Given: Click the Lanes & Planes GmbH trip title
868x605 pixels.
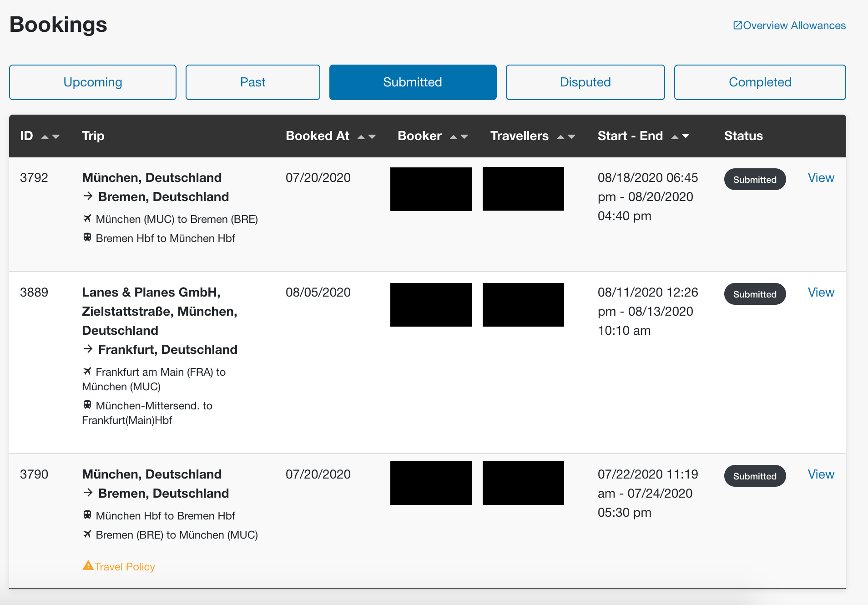Looking at the screenshot, I should [x=160, y=311].
